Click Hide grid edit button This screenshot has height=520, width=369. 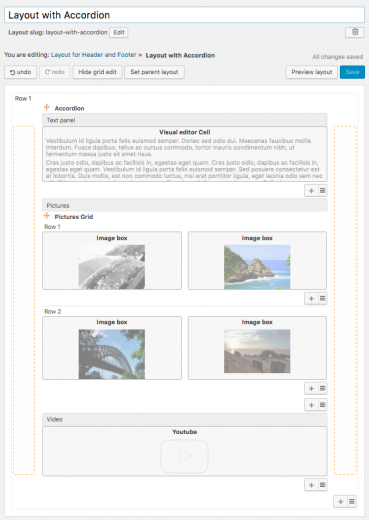point(97,72)
